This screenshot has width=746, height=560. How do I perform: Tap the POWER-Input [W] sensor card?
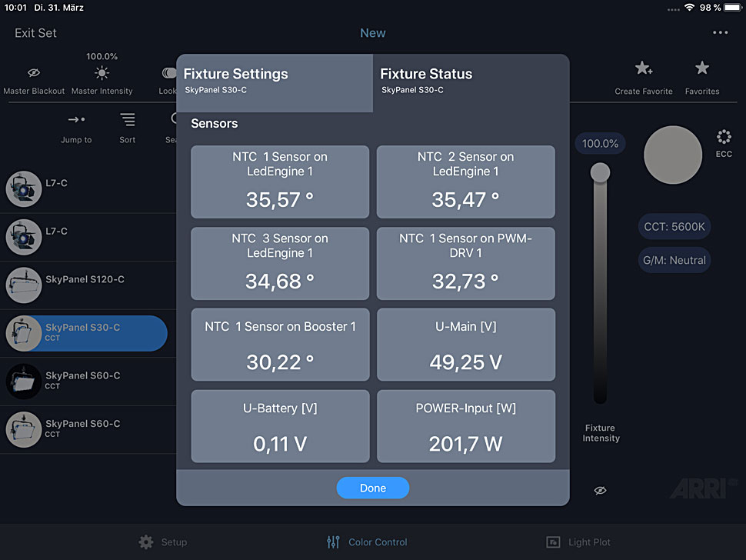(x=466, y=426)
